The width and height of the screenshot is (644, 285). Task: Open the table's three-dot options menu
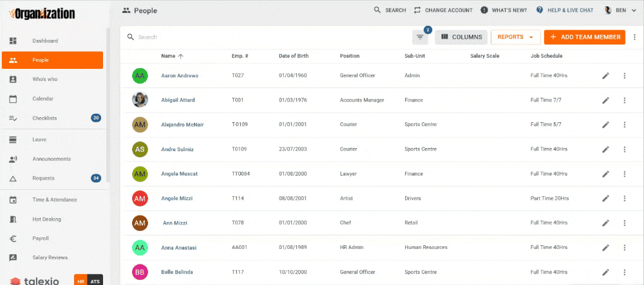[635, 37]
